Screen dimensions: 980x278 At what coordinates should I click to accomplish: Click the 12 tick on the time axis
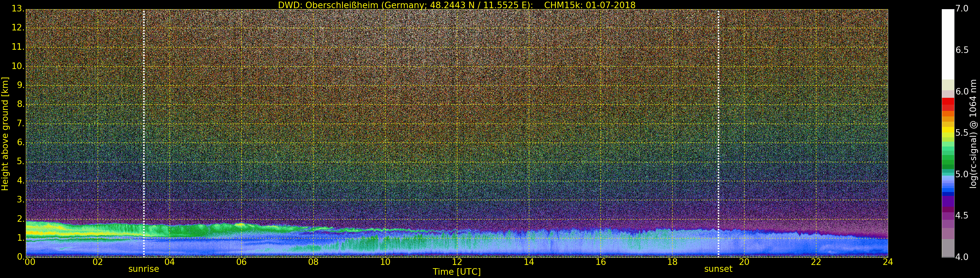coord(457,262)
